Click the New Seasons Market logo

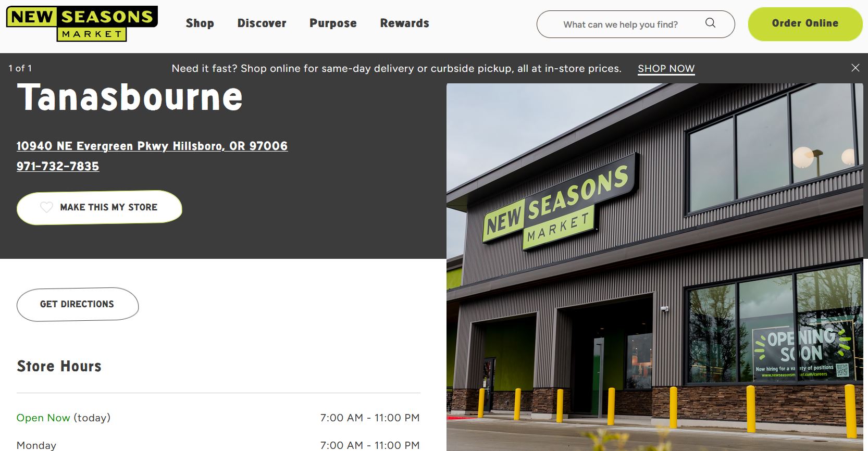pyautogui.click(x=82, y=23)
